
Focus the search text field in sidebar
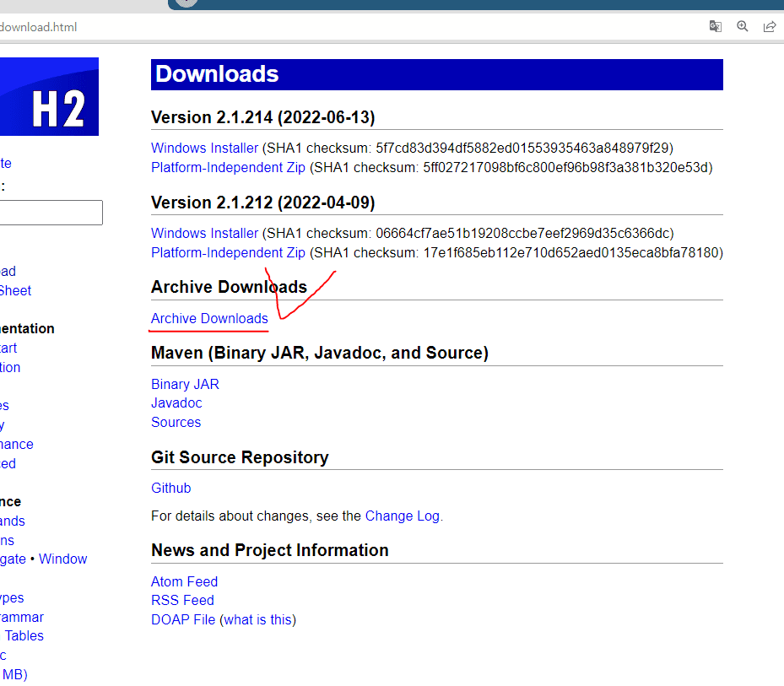click(51, 213)
